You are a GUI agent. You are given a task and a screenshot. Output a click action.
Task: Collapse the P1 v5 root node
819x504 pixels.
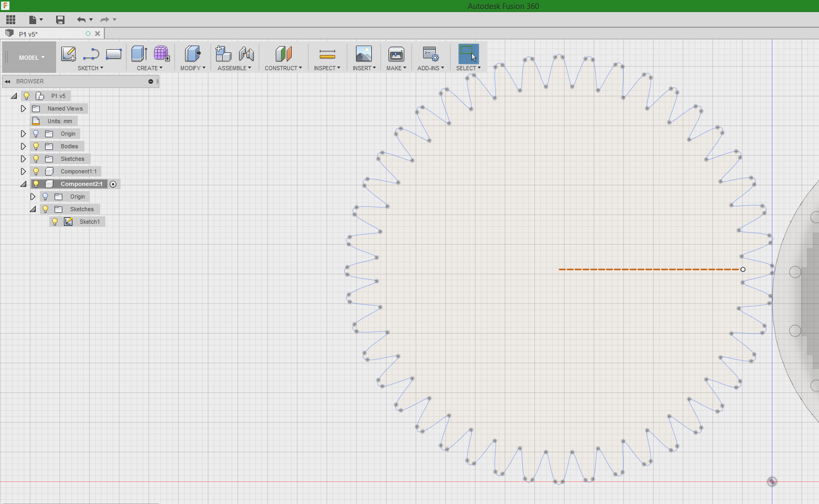pos(14,96)
